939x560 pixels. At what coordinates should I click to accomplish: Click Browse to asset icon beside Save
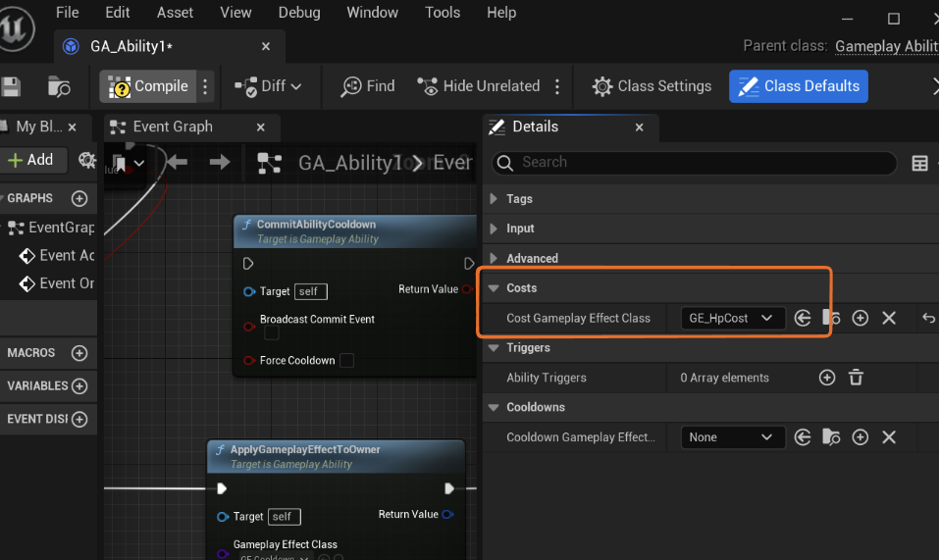[59, 87]
